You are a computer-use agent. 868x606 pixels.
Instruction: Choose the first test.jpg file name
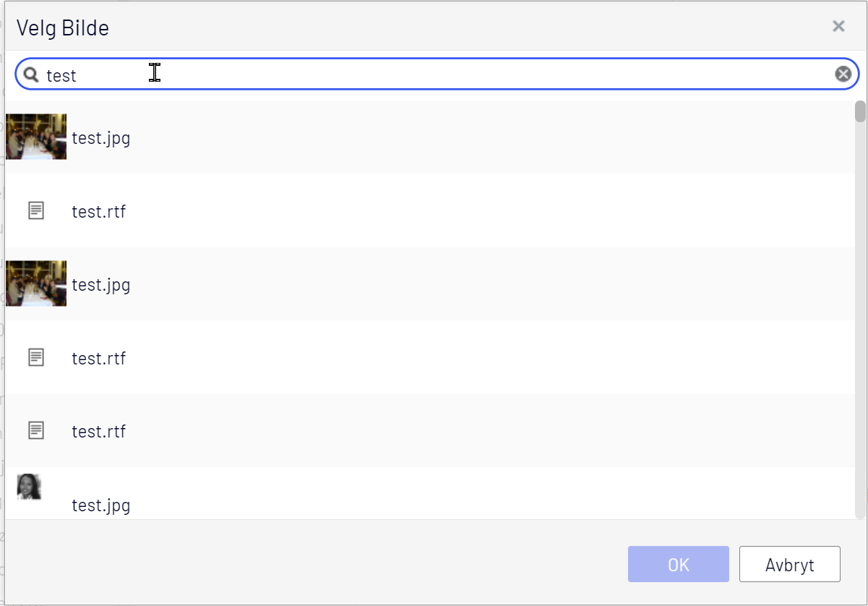(x=101, y=137)
